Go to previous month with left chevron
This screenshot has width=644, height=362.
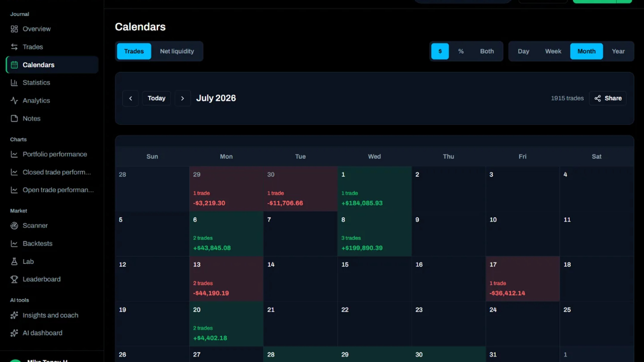tap(130, 98)
